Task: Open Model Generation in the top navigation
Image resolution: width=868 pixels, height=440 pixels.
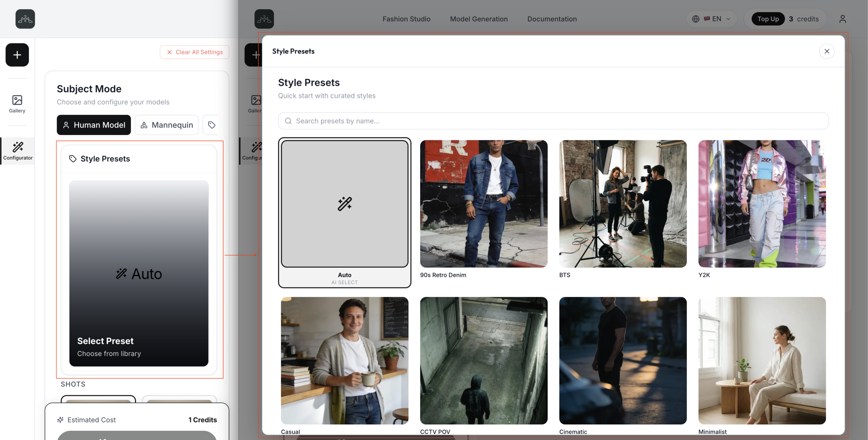Action: tap(479, 19)
